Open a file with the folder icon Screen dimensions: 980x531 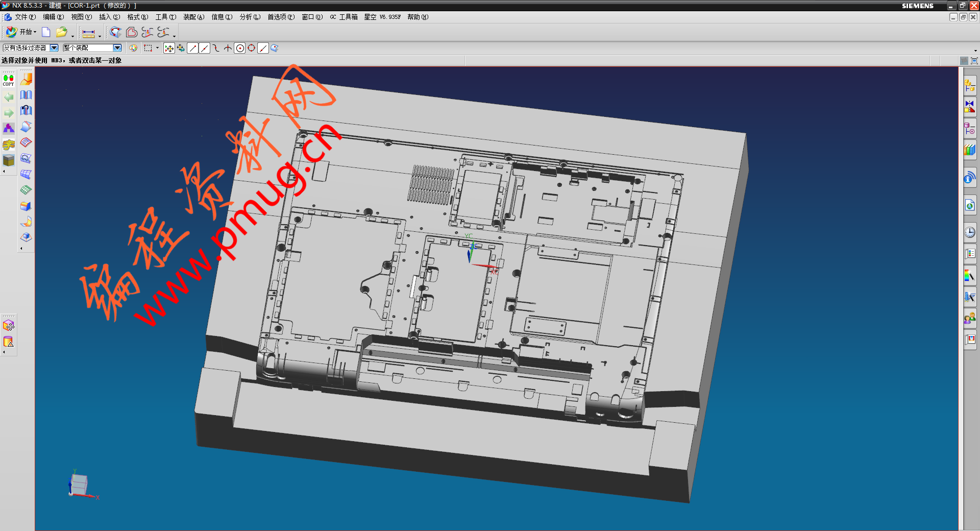tap(61, 32)
